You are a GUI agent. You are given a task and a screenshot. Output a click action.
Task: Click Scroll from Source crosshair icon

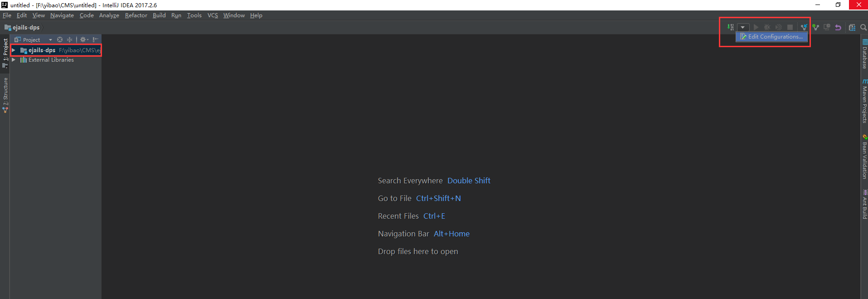coord(60,39)
